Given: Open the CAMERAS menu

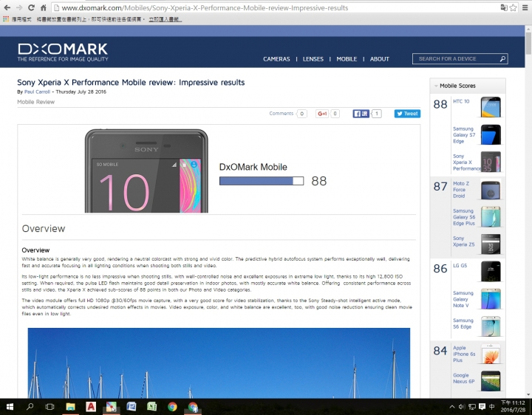Looking at the screenshot, I should click(x=276, y=59).
